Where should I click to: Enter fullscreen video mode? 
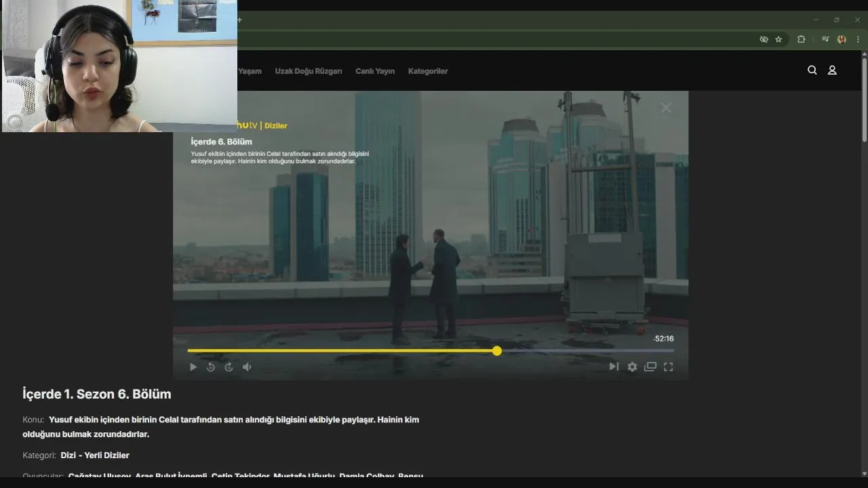(668, 367)
